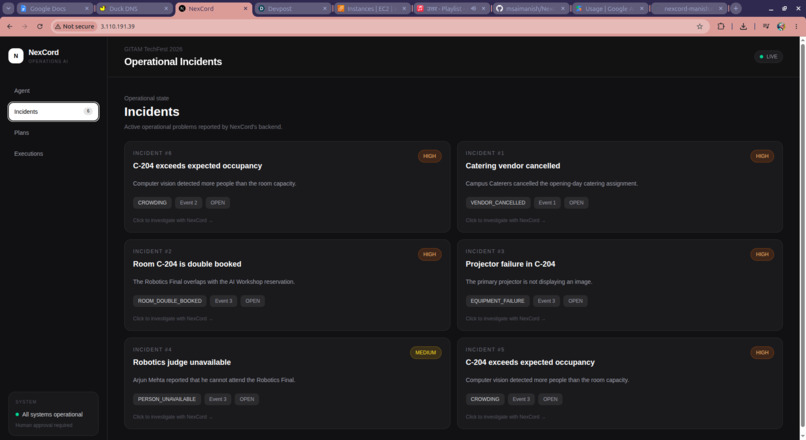806x440 pixels.
Task: Click the EQUIPMENT_FAILURE tag
Action: [x=498, y=301]
